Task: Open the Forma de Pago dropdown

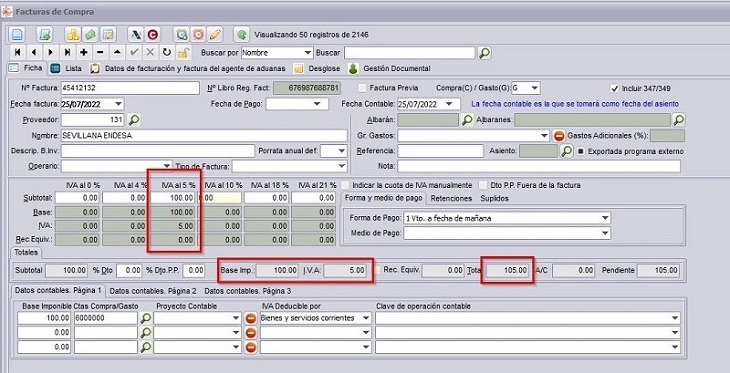Action: click(x=605, y=218)
